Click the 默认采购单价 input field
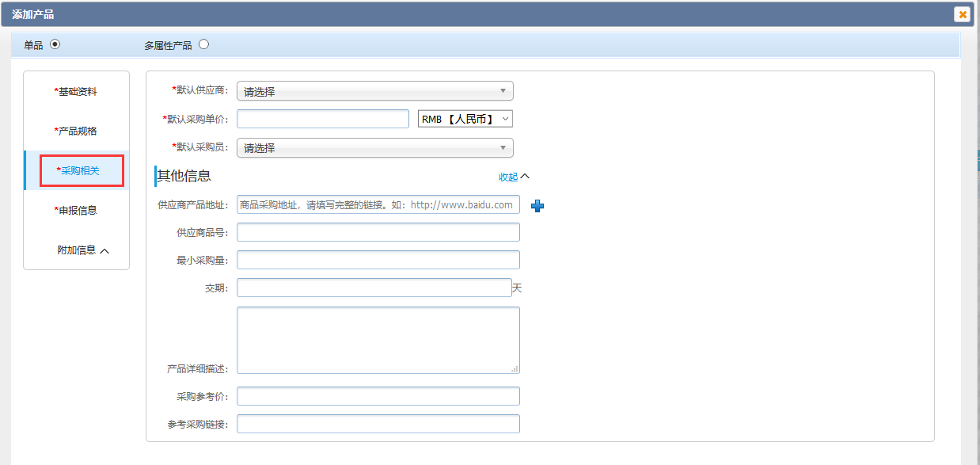Viewport: 980px width, 465px height. 322,119
